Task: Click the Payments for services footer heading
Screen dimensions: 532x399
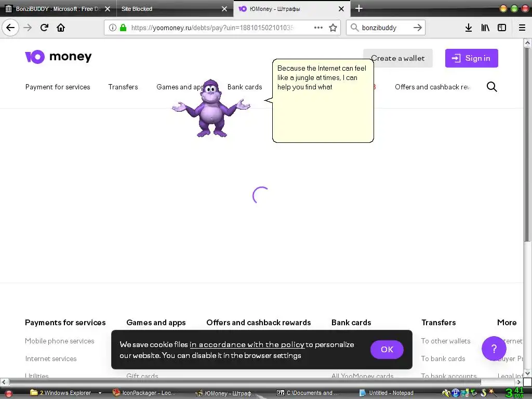Action: tap(65, 322)
